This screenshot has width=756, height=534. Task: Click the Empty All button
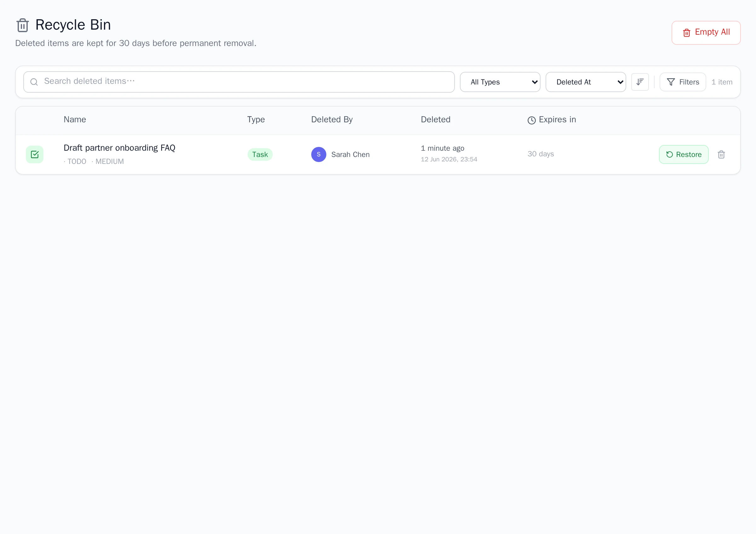pos(706,32)
